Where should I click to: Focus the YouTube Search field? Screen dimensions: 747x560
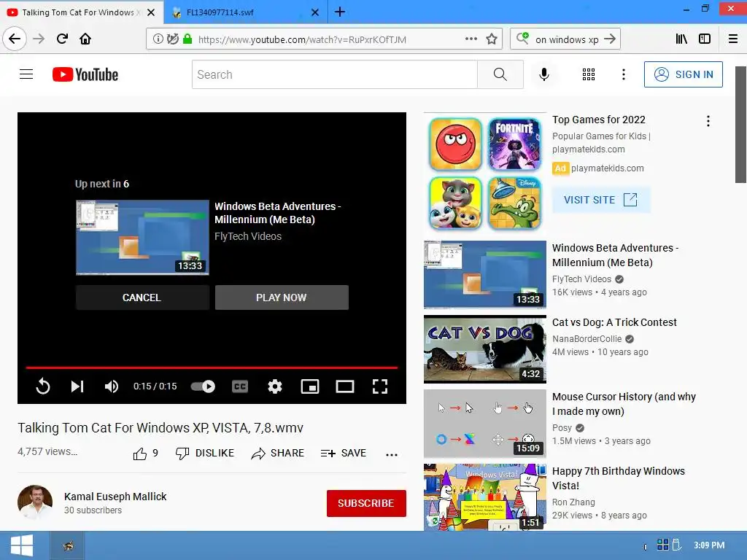click(335, 74)
